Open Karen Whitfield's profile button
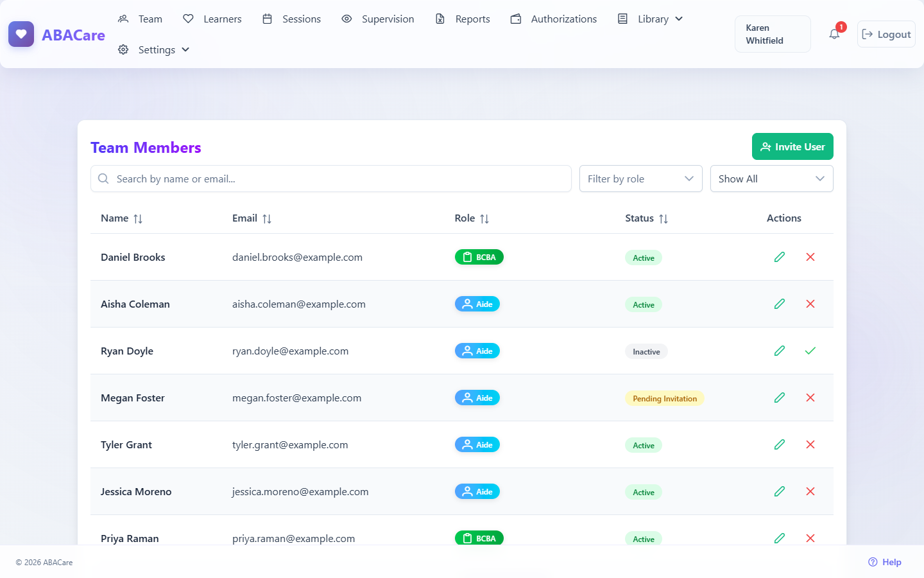The width and height of the screenshot is (924, 578). (x=773, y=34)
